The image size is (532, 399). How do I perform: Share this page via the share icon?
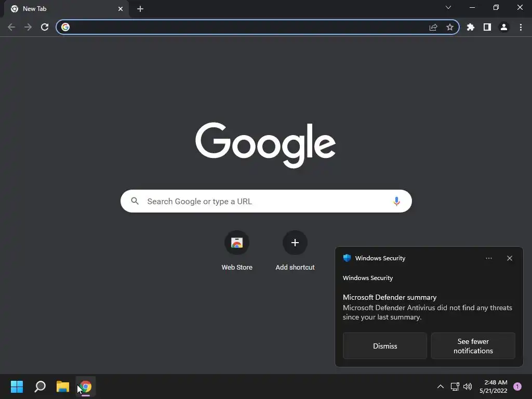coord(433,27)
